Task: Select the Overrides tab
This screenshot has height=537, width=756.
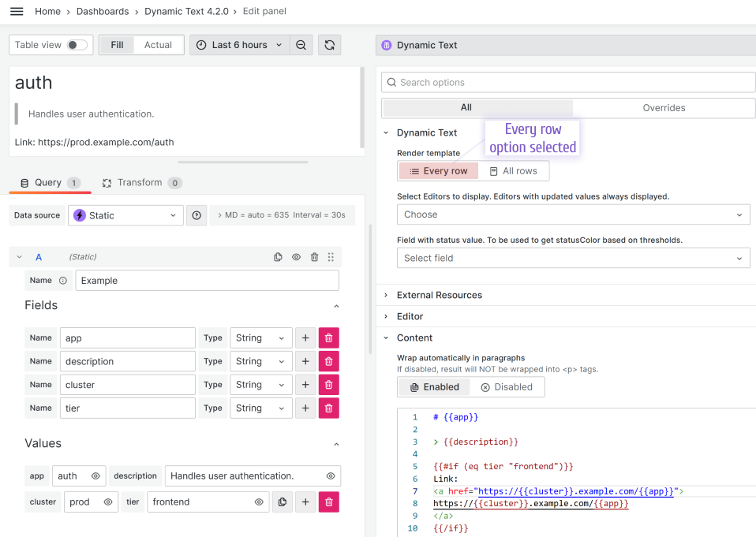Action: tap(664, 107)
